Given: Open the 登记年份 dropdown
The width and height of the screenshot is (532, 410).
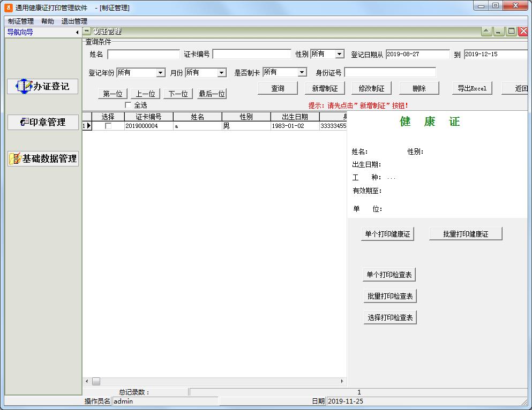Looking at the screenshot, I should [160, 73].
